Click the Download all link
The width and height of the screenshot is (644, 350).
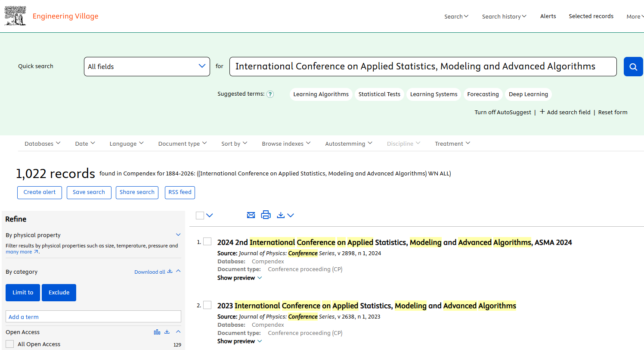click(x=150, y=272)
